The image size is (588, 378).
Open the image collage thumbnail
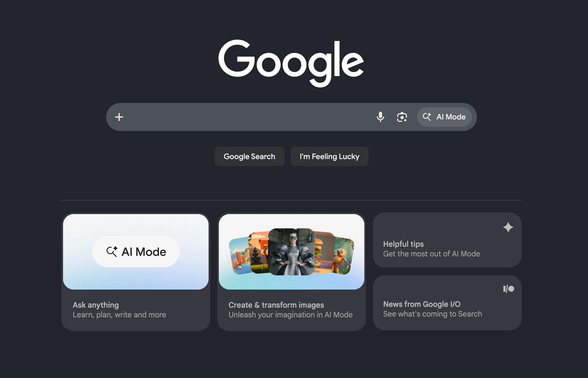pyautogui.click(x=291, y=252)
